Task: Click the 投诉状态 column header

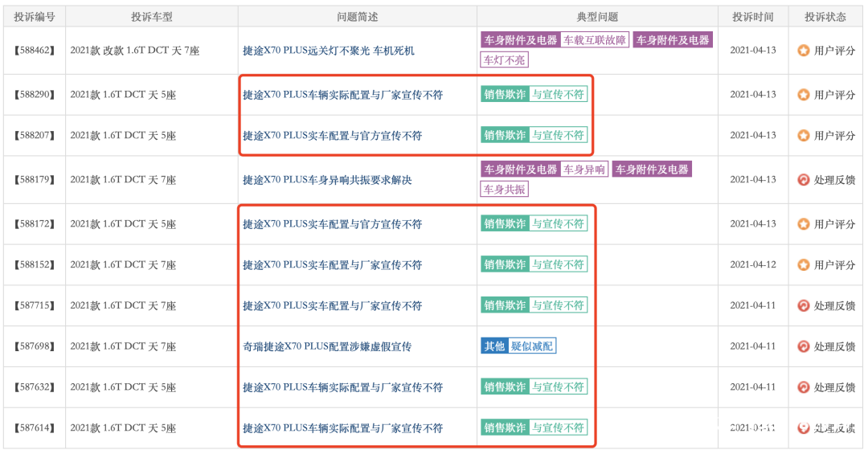Action: pos(825,17)
